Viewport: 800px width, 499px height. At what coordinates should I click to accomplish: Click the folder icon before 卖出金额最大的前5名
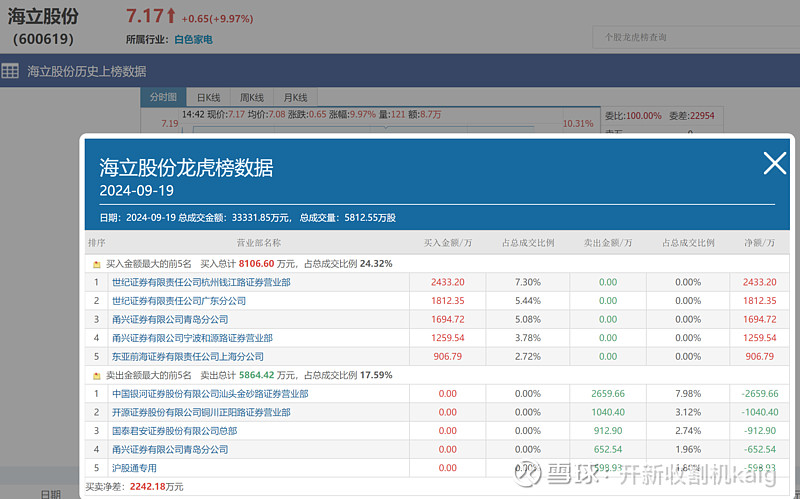coord(96,376)
